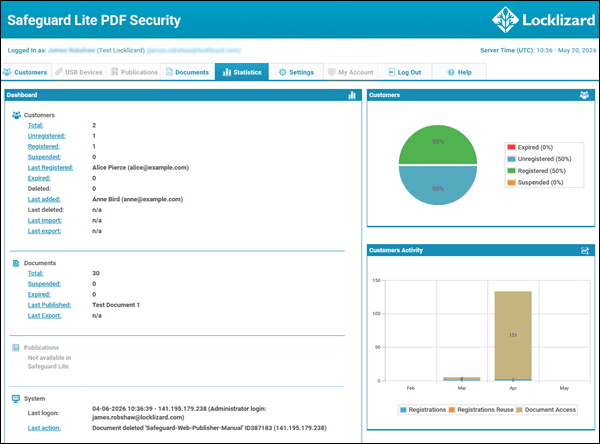This screenshot has width=600, height=444.
Task: Open the Last Registered link
Action: [50, 168]
